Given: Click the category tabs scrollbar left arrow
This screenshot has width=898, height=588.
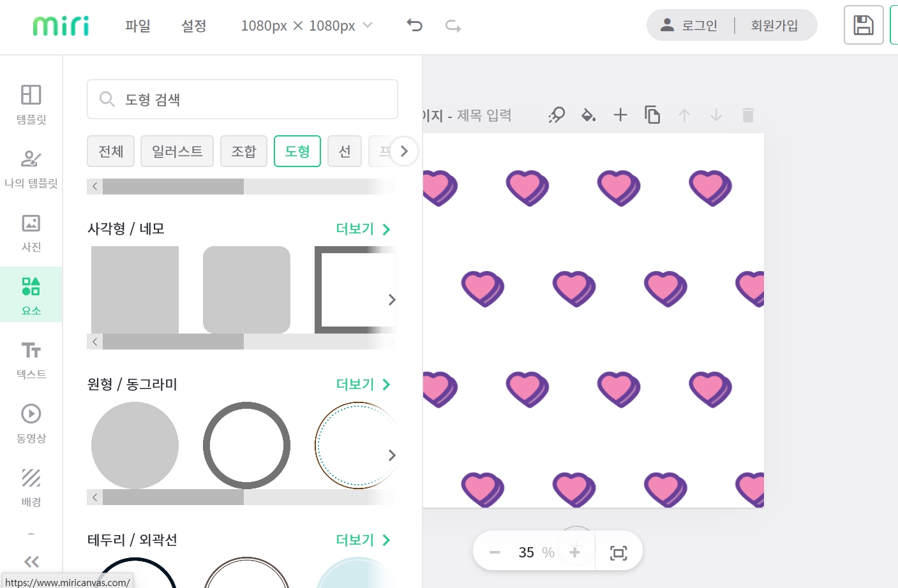Looking at the screenshot, I should click(x=94, y=186).
